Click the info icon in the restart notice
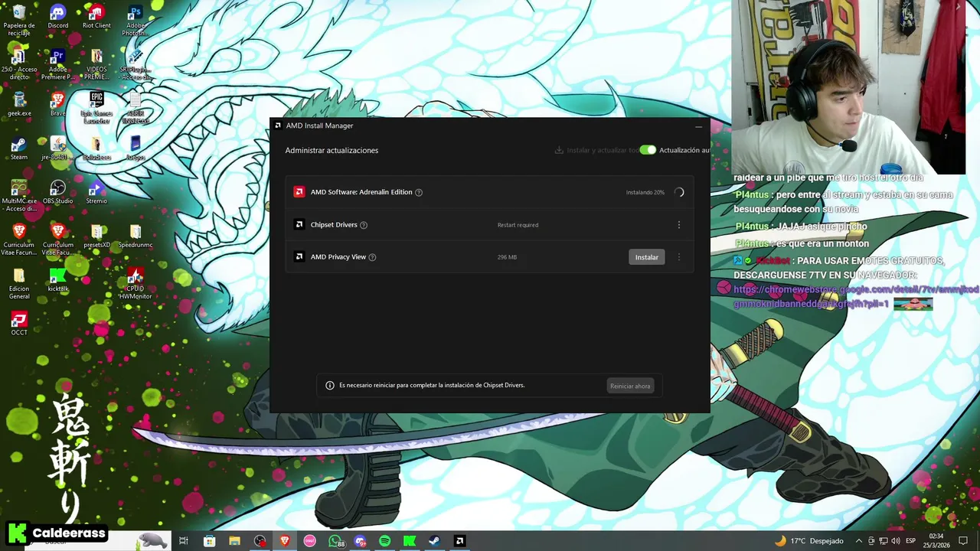The height and width of the screenshot is (551, 980). [x=330, y=386]
